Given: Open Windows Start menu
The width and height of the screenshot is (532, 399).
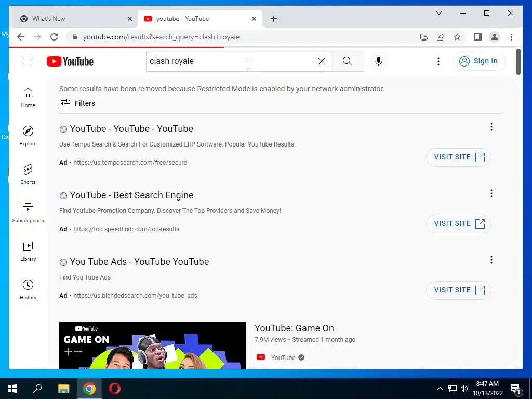Looking at the screenshot, I should pos(12,389).
